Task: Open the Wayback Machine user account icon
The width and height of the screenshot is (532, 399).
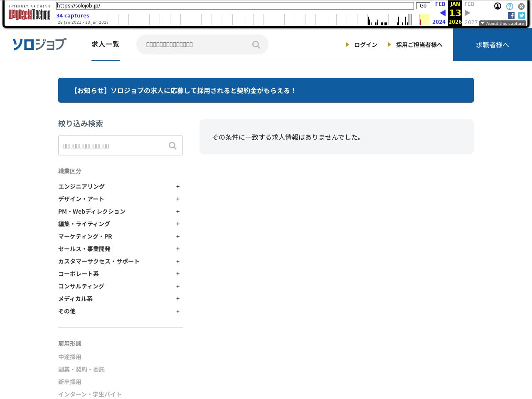Action: pyautogui.click(x=498, y=6)
